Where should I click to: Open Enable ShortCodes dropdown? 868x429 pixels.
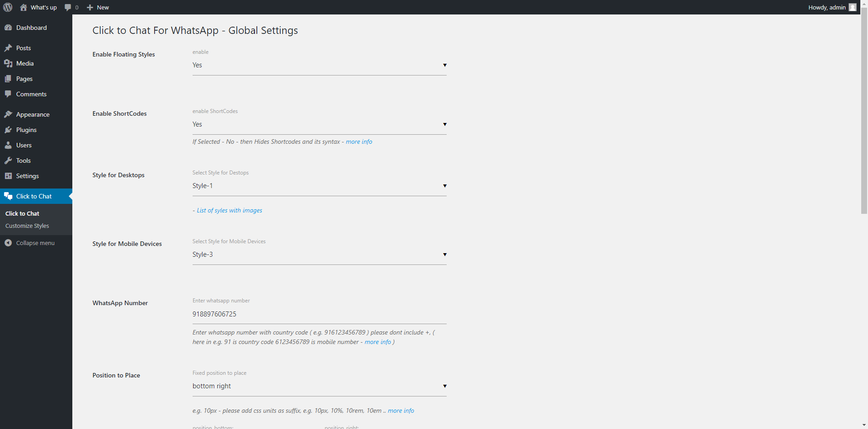tap(319, 124)
